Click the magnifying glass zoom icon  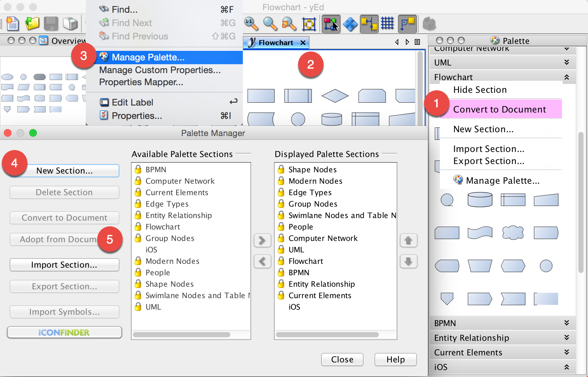pos(270,24)
